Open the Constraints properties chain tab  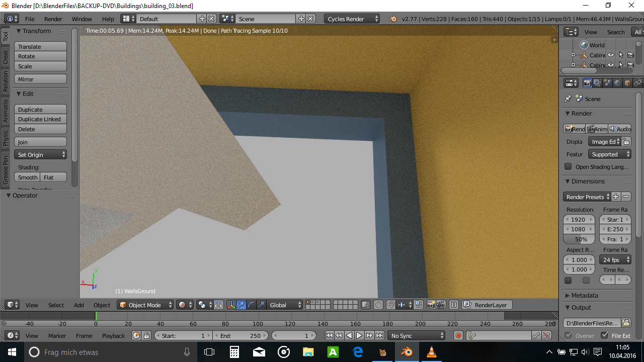637,83
